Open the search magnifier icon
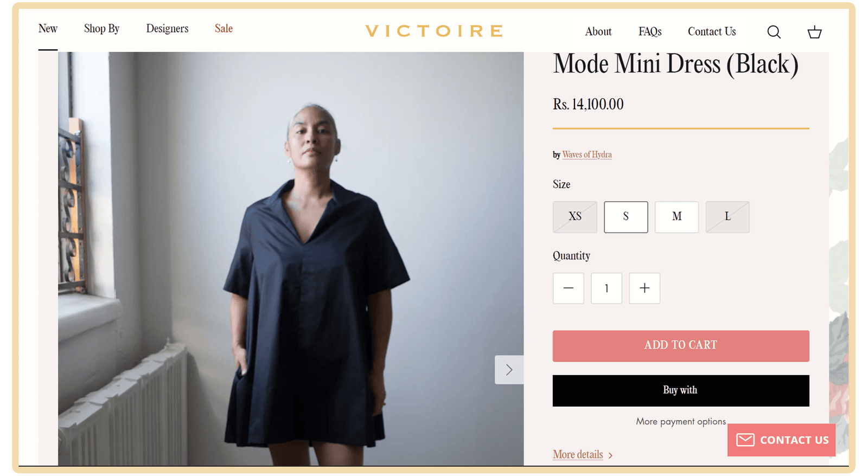 pos(774,32)
